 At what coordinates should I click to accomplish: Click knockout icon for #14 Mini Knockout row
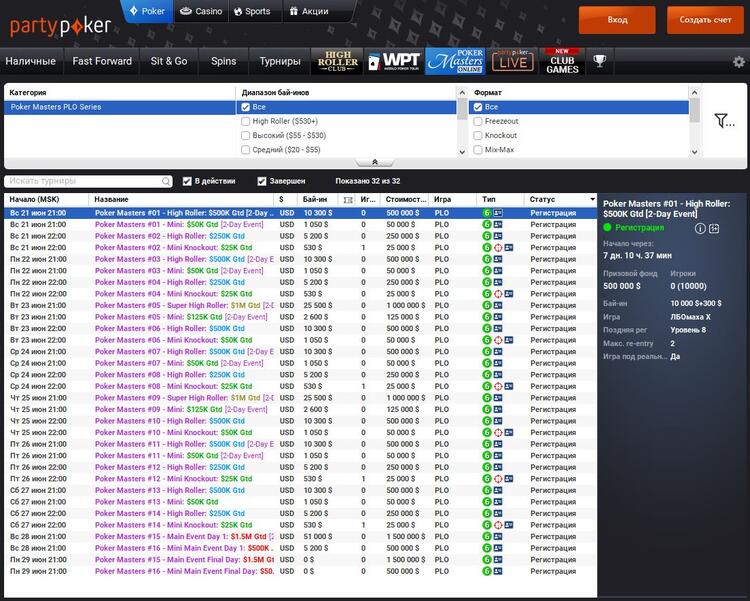(498, 525)
